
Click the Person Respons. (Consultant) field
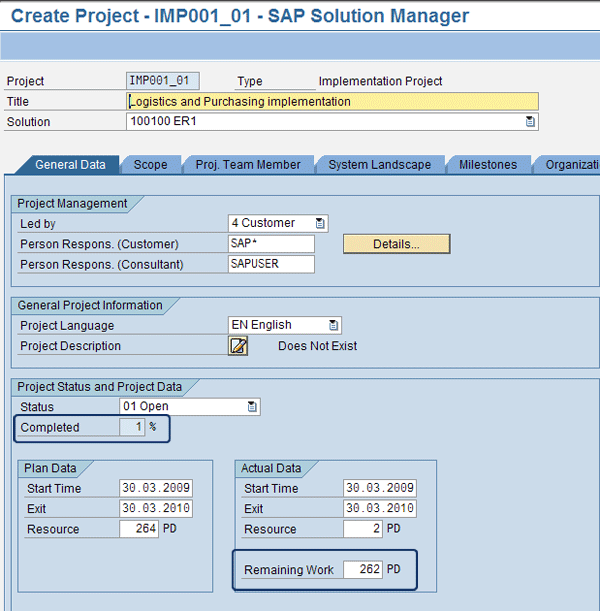[x=271, y=264]
